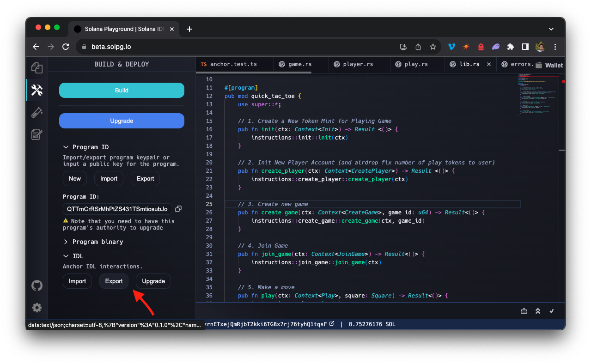Switch to player.rs tab
The height and width of the screenshot is (364, 591).
[359, 64]
